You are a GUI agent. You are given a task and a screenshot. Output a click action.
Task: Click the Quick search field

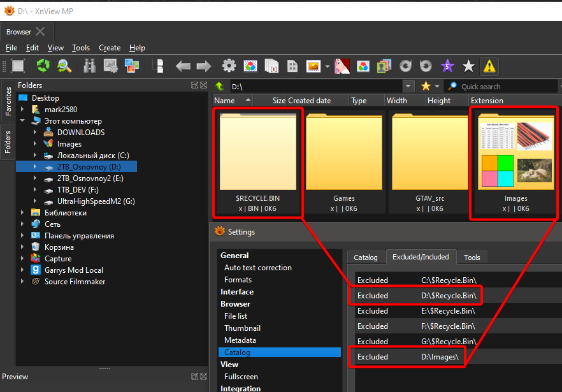coord(507,87)
